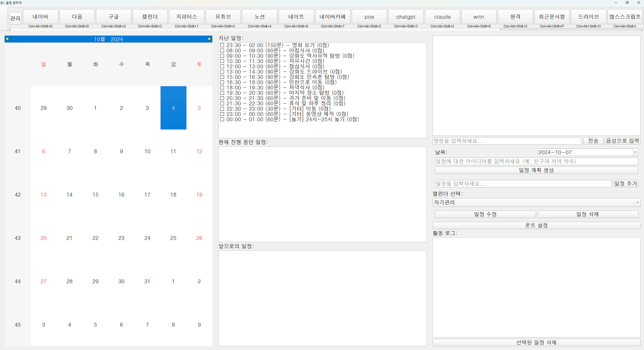
Task: Open the 날짜 date dropdown arrow
Action: point(635,152)
